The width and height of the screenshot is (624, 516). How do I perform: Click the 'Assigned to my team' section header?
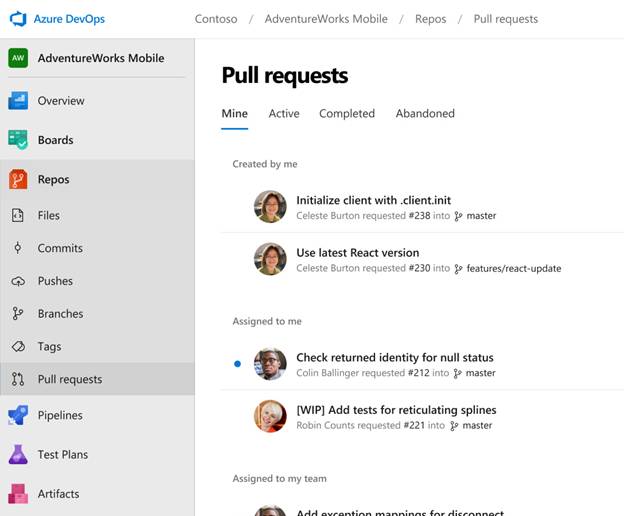pos(279,478)
